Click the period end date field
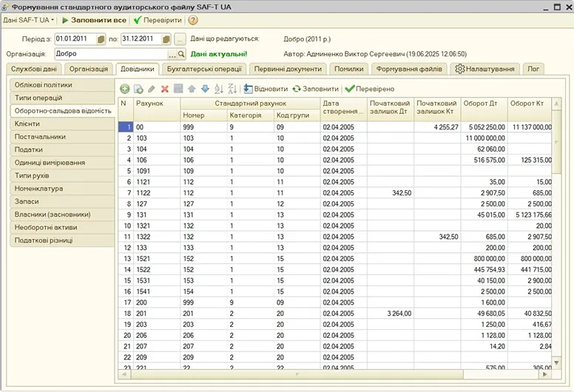Screen dimensions: 574x392 [141, 39]
